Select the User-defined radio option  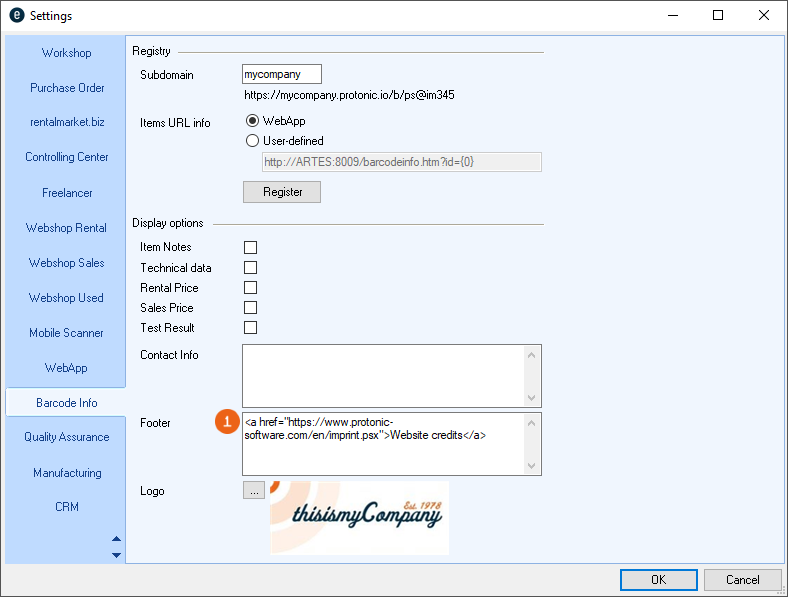pos(252,141)
